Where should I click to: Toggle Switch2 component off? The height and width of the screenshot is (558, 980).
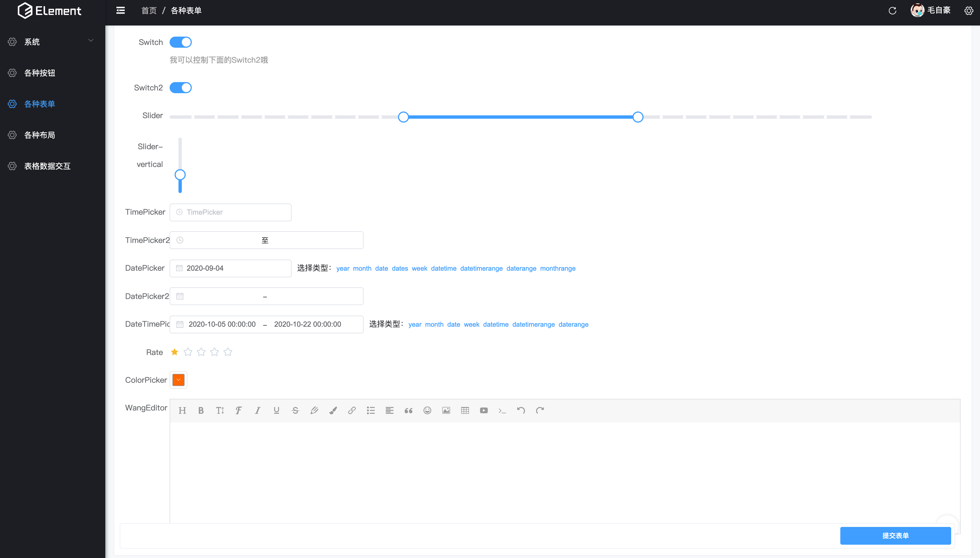point(180,88)
